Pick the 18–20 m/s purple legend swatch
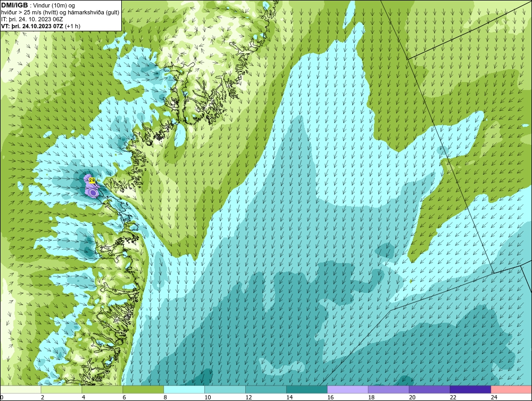The image size is (532, 401). tap(388, 389)
